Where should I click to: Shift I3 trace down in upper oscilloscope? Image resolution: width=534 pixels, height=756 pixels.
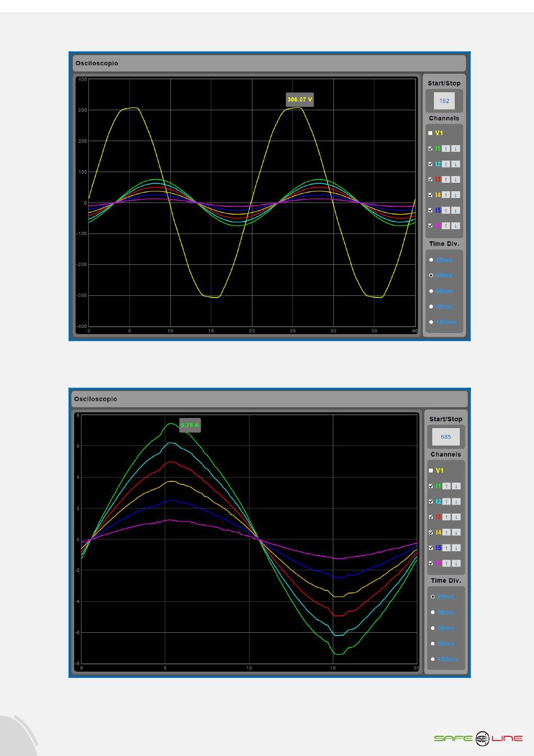click(456, 179)
